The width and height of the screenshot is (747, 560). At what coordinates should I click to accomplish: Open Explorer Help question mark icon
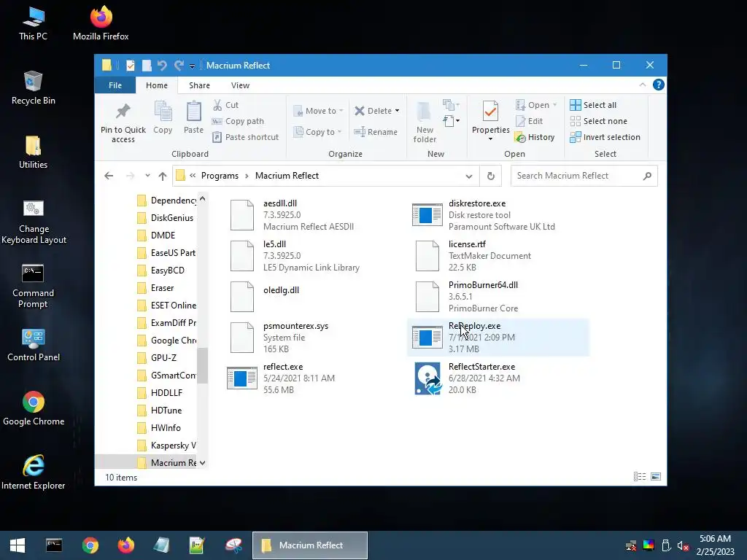(659, 85)
